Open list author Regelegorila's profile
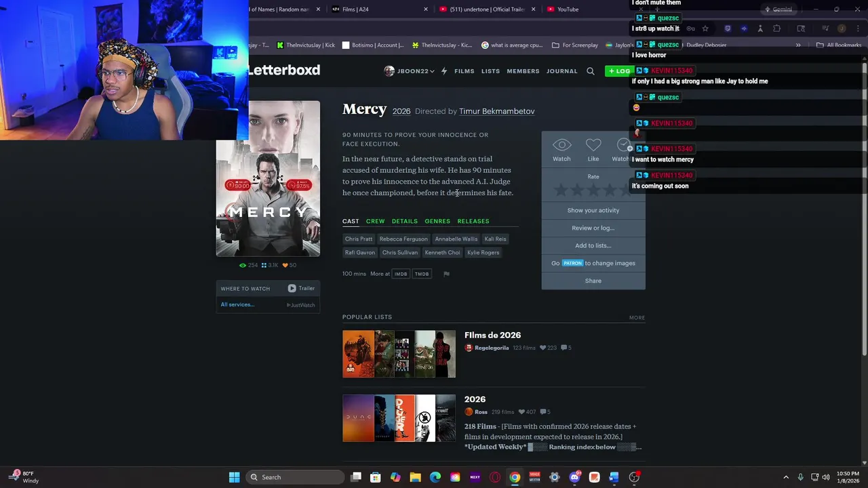 (x=492, y=348)
